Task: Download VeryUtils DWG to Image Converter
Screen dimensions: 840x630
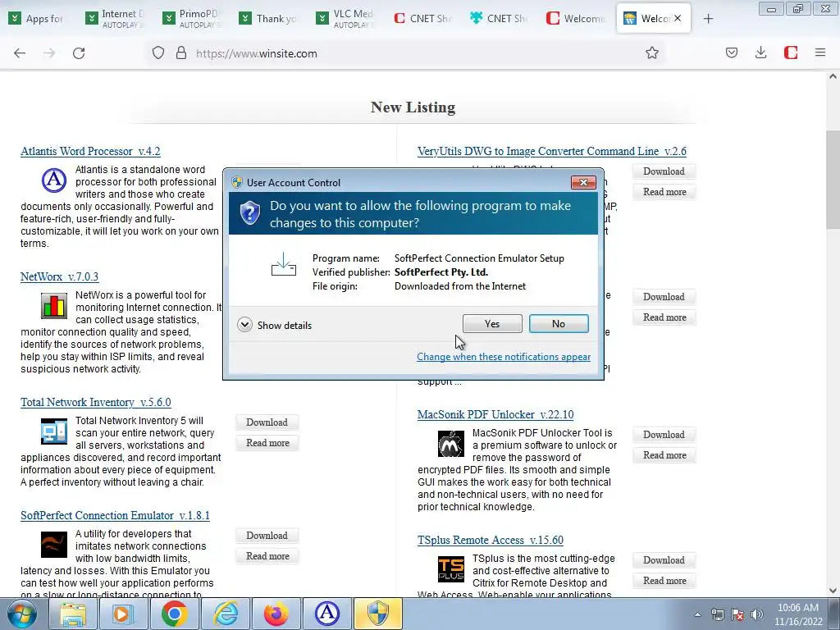Action: (664, 171)
